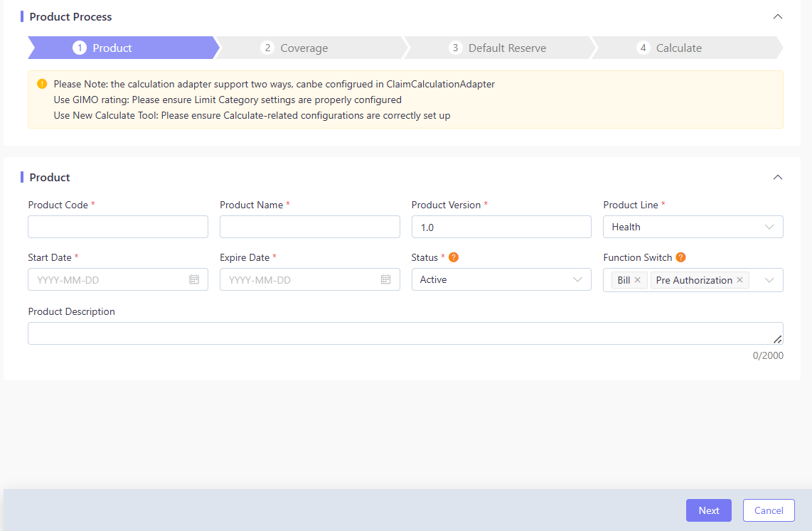Click the Expire Date input
812x531 pixels.
tap(310, 279)
